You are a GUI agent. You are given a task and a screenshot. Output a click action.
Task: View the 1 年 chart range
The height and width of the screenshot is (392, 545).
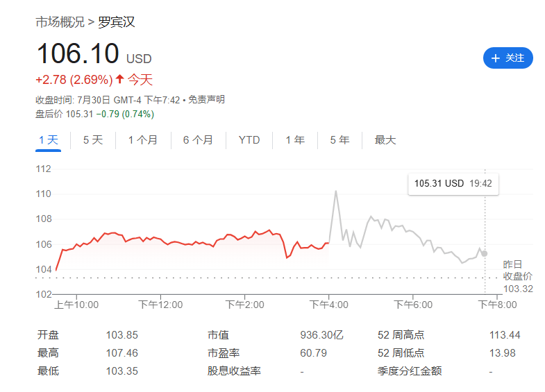(x=295, y=140)
